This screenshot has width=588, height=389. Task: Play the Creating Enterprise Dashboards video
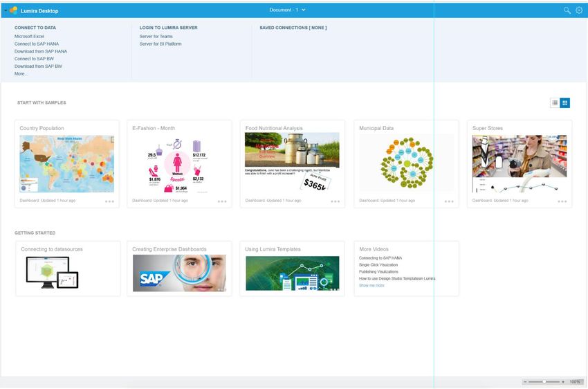(179, 273)
